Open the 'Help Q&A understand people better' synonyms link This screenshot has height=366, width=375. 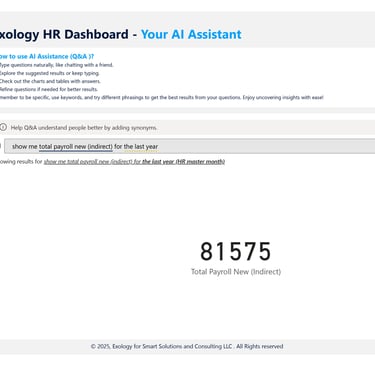pos(84,128)
